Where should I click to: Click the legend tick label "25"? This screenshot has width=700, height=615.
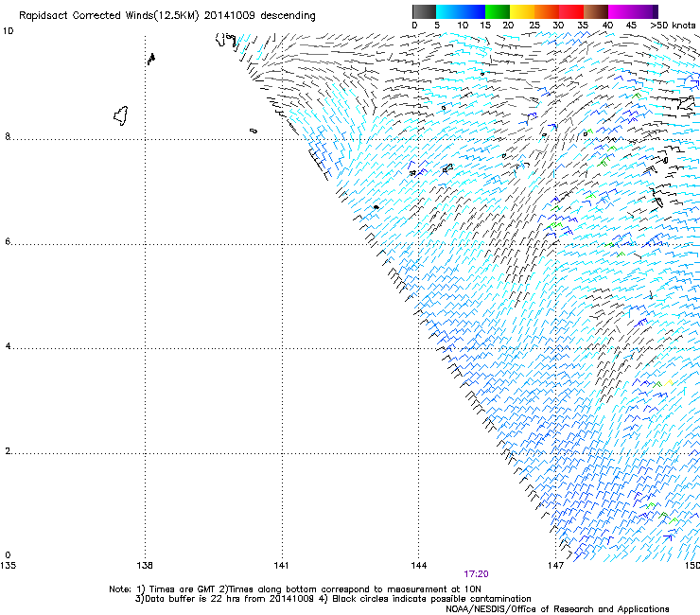click(534, 26)
